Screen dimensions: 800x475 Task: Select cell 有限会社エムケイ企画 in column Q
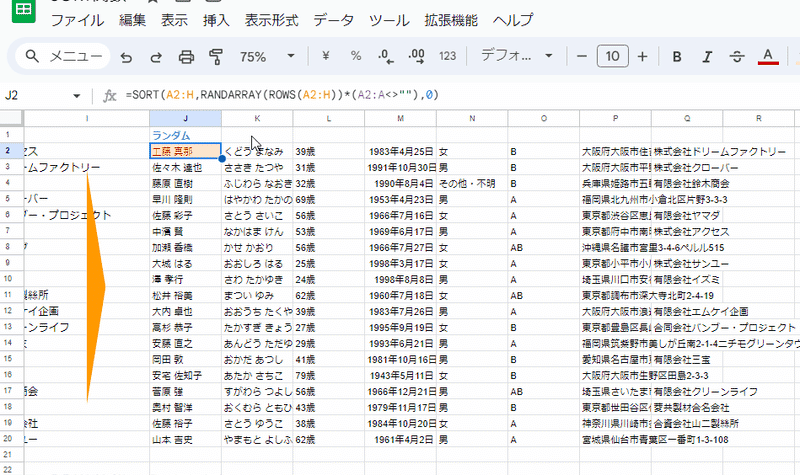click(x=687, y=311)
